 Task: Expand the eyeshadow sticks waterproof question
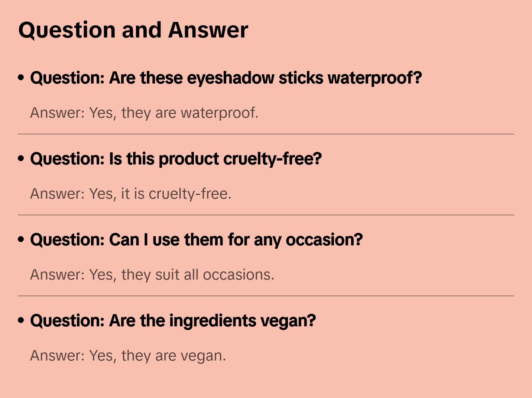(x=226, y=78)
